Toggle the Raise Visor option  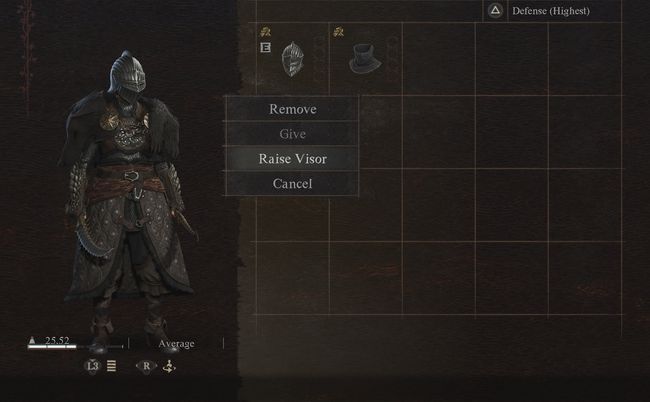[292, 159]
